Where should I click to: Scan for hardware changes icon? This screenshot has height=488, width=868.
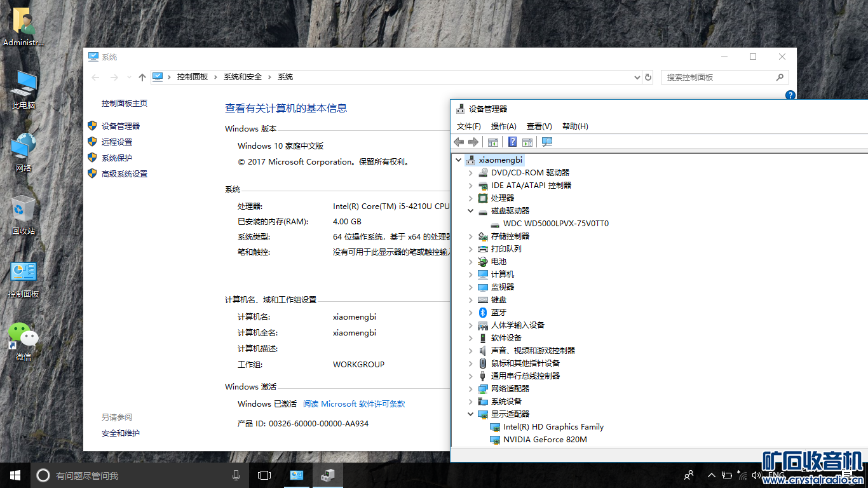coord(546,142)
